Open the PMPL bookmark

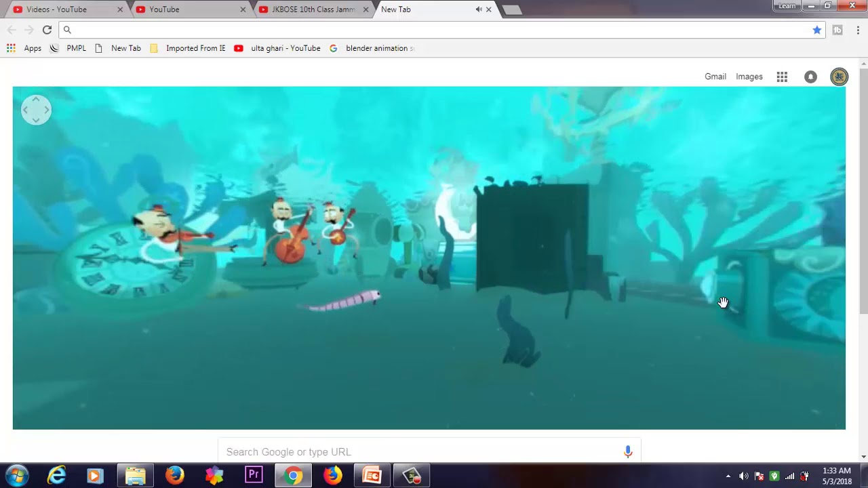pos(68,48)
